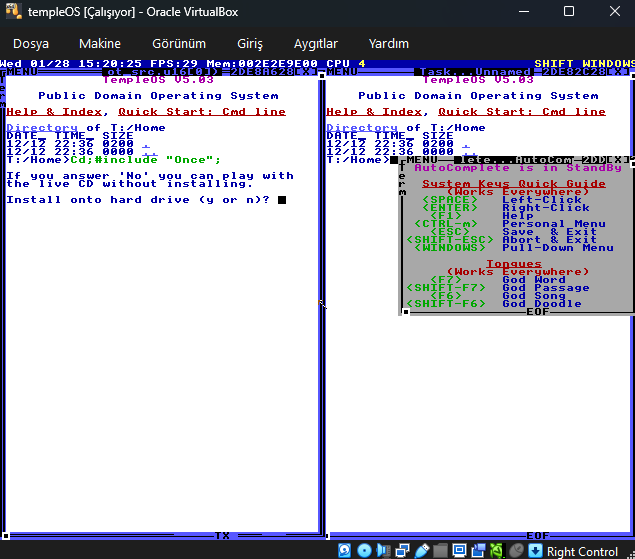This screenshot has height=559, width=635.
Task: Click the <F1> Help entry
Action: [x=482, y=215]
